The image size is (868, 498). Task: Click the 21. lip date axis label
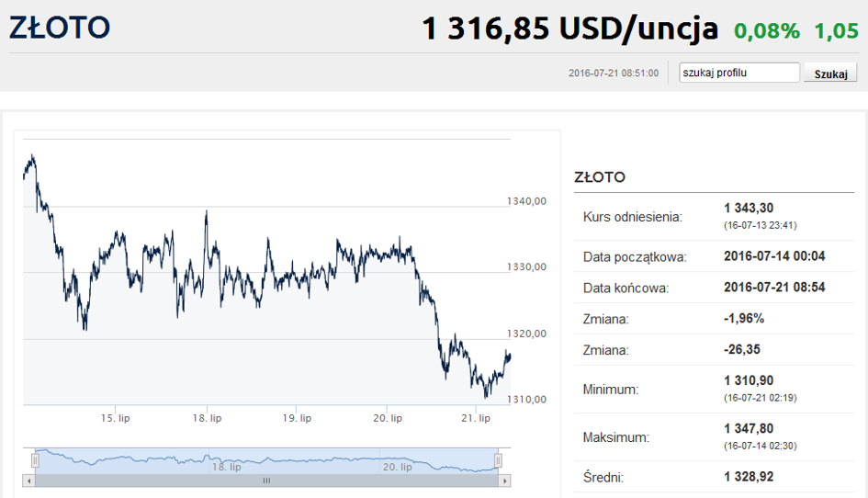point(476,418)
